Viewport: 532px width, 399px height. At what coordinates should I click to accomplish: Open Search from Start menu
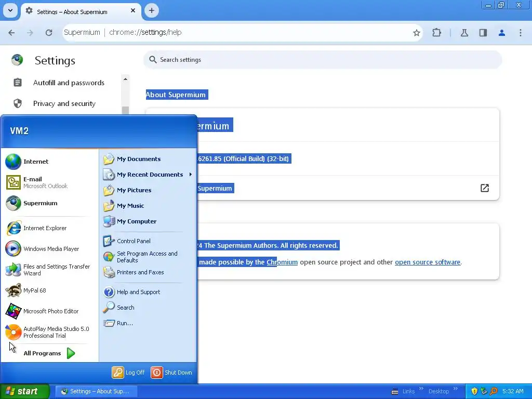[x=119, y=308]
